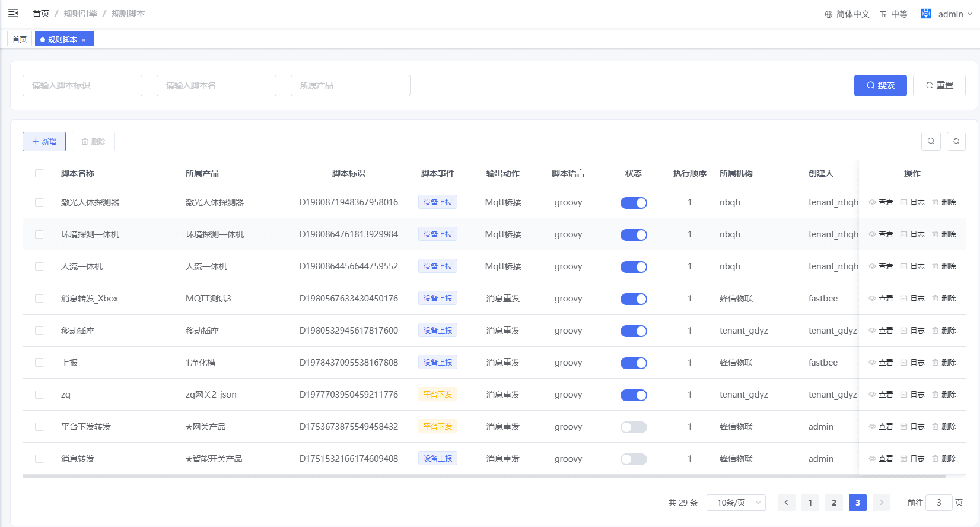Add a new script with 新增
Viewport: 980px width, 527px height.
tap(44, 141)
